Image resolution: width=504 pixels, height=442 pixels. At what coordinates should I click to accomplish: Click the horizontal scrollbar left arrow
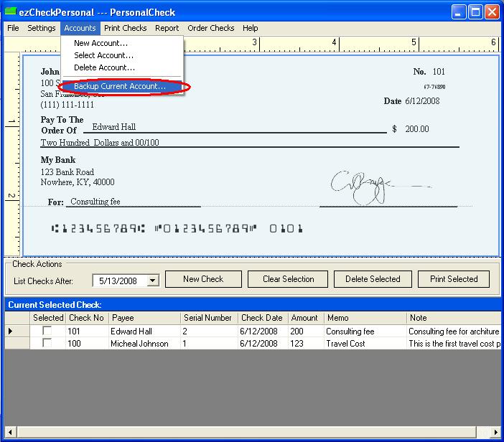11,431
